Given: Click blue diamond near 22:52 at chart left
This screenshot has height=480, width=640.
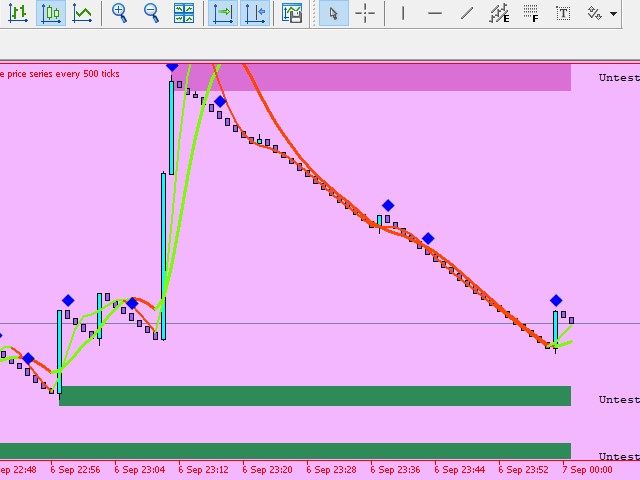Looking at the screenshot, I should coord(28,359).
